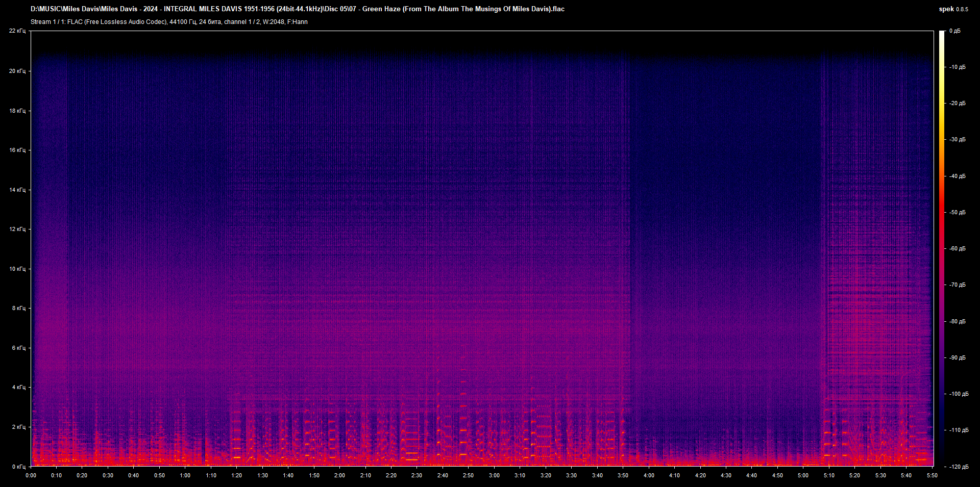Screen dimensions: 980x487
Task: Click the 4:00 time axis label
Action: pos(649,475)
